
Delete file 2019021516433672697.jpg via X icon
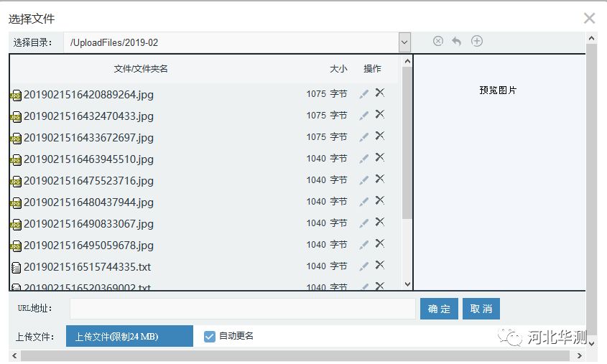coord(380,136)
